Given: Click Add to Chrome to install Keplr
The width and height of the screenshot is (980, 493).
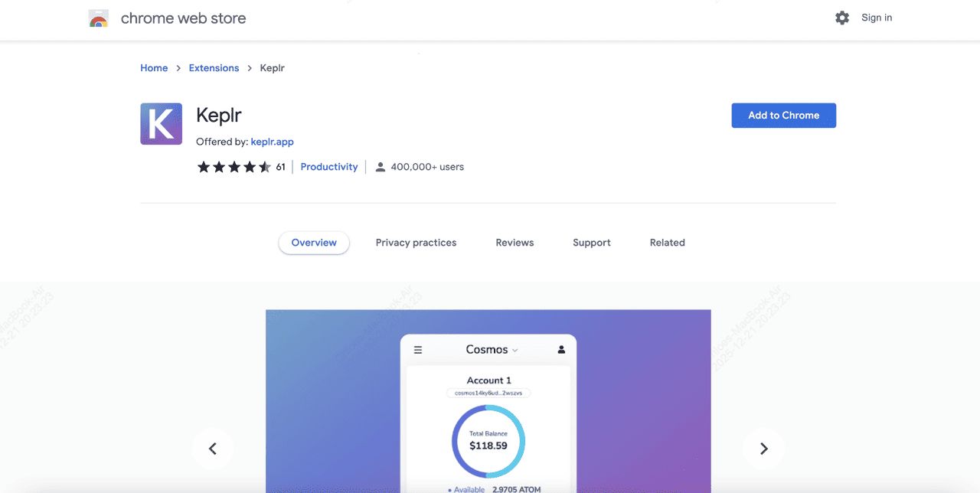Looking at the screenshot, I should click(x=783, y=115).
